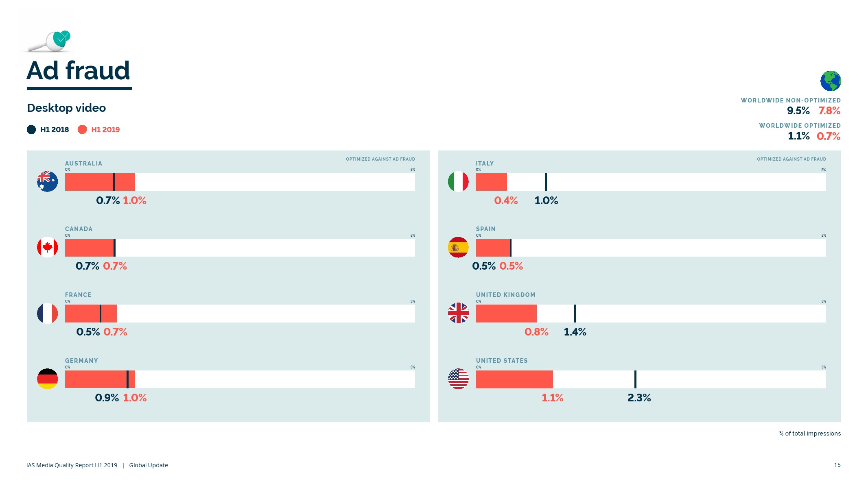The width and height of the screenshot is (868, 488).
Task: Click the red United States fraud bar
Action: click(x=514, y=379)
